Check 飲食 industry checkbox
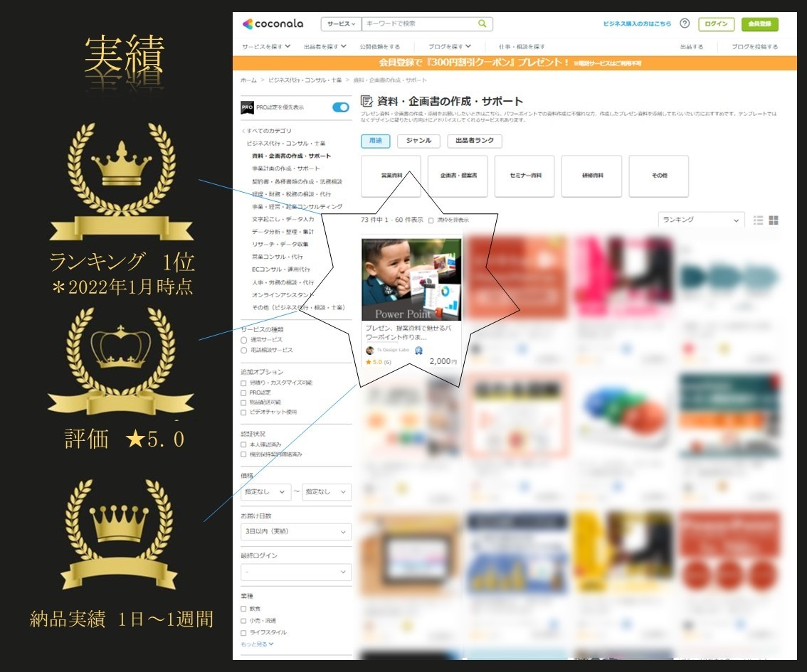Screen dimensions: 807x672 [243, 609]
